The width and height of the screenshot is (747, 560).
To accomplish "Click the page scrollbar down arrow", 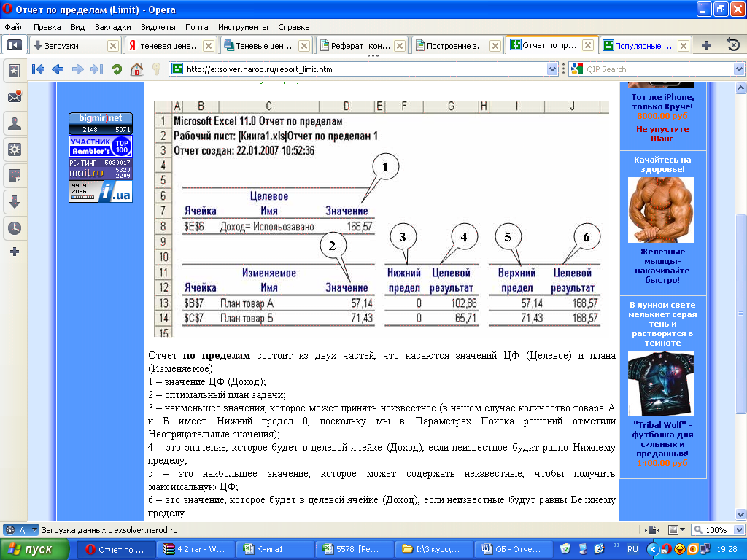I will point(740,514).
